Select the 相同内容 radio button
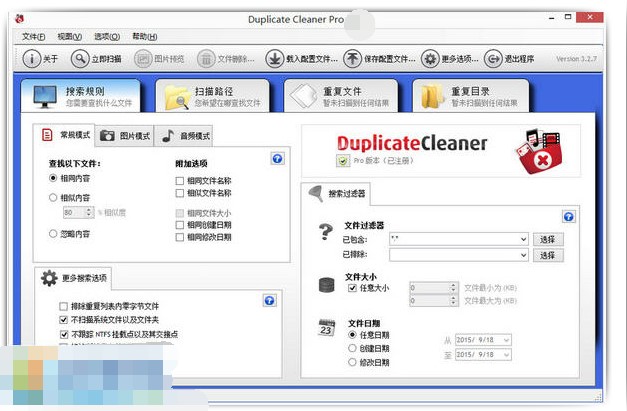This screenshot has height=411, width=627. [x=53, y=178]
